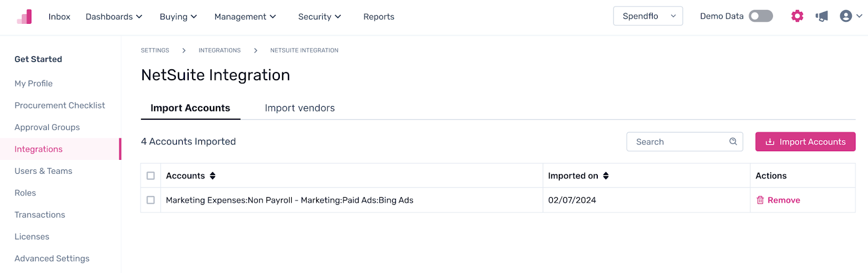Screen dimensions: 868x273
Task: Click the Spendflo logo icon
Action: click(24, 17)
